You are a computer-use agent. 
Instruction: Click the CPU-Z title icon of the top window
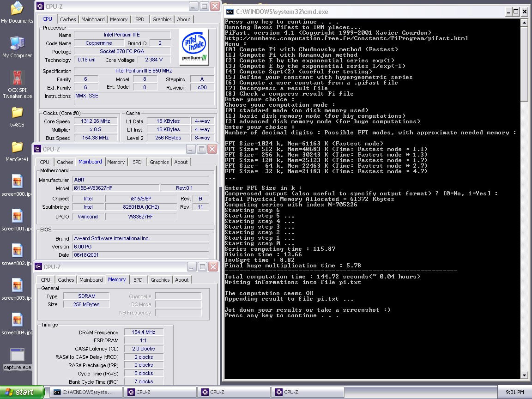coord(40,6)
